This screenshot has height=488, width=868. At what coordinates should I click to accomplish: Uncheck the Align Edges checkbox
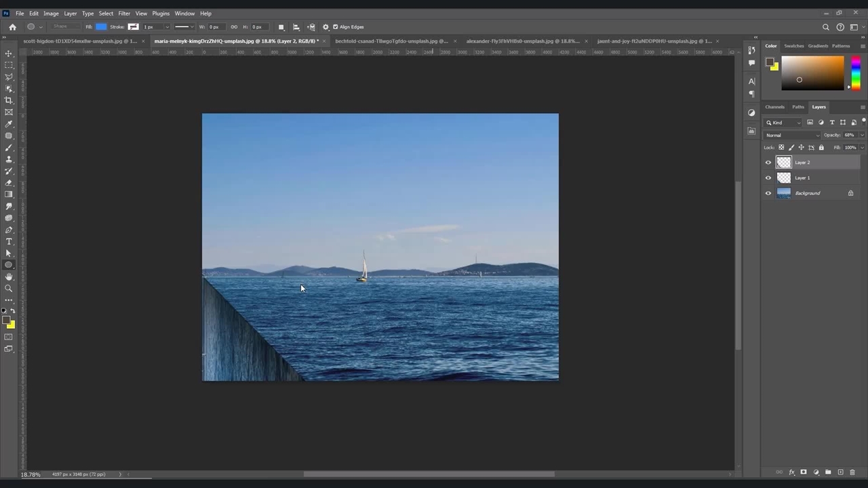(335, 27)
